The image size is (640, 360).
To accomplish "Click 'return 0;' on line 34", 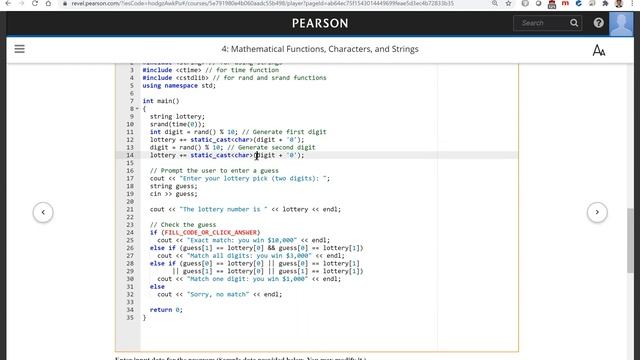I will coord(166,310).
